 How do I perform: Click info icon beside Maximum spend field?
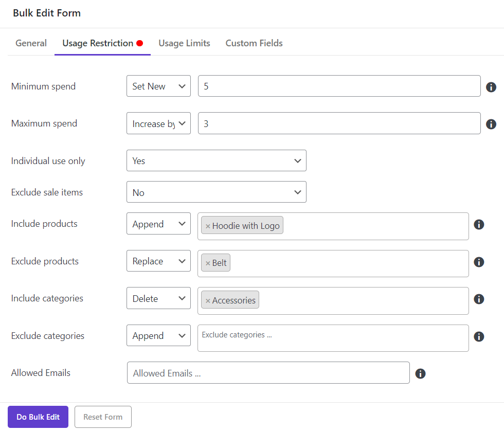[491, 124]
